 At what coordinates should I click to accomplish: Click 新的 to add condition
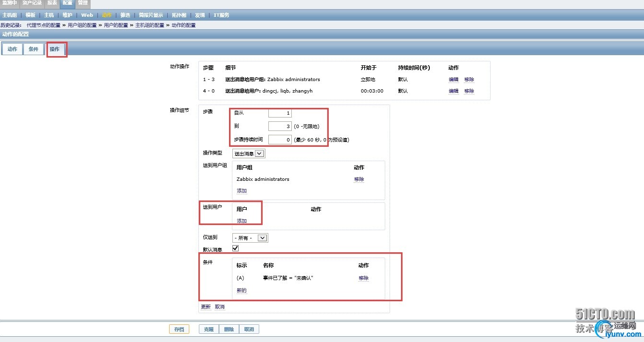pyautogui.click(x=241, y=291)
